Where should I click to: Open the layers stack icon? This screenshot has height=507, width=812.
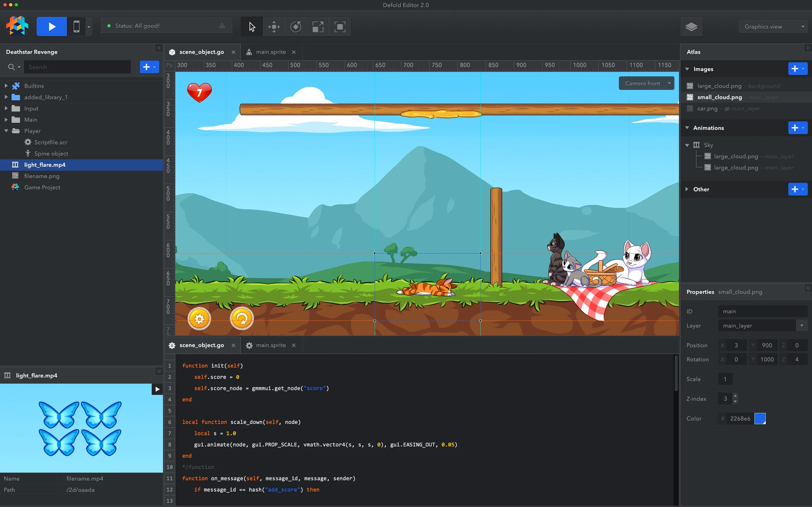tap(691, 26)
